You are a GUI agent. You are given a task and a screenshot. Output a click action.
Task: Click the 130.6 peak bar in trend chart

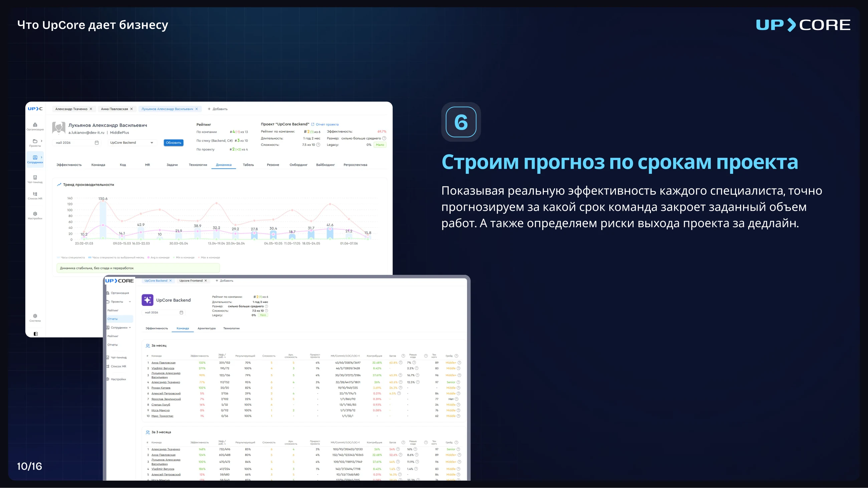tap(103, 220)
